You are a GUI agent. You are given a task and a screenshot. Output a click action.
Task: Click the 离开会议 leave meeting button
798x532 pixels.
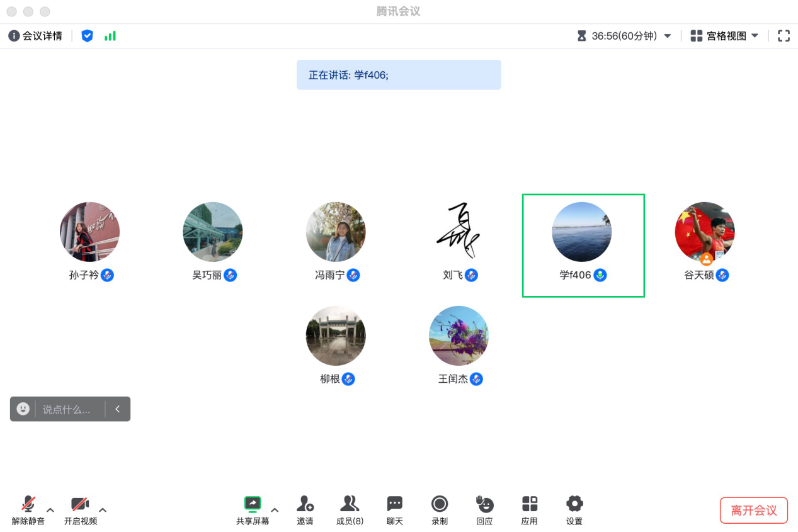[754, 510]
